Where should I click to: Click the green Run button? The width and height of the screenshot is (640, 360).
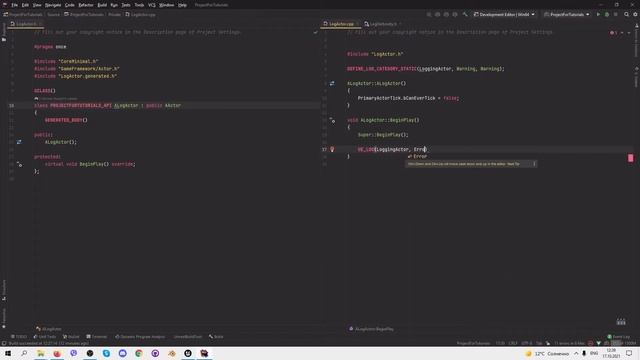pyautogui.click(x=598, y=14)
